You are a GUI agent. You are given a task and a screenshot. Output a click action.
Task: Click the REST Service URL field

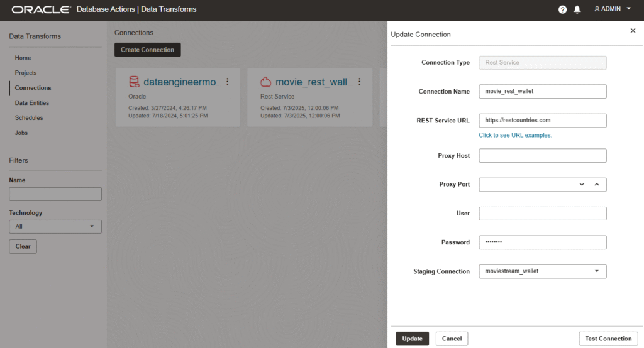pos(542,120)
